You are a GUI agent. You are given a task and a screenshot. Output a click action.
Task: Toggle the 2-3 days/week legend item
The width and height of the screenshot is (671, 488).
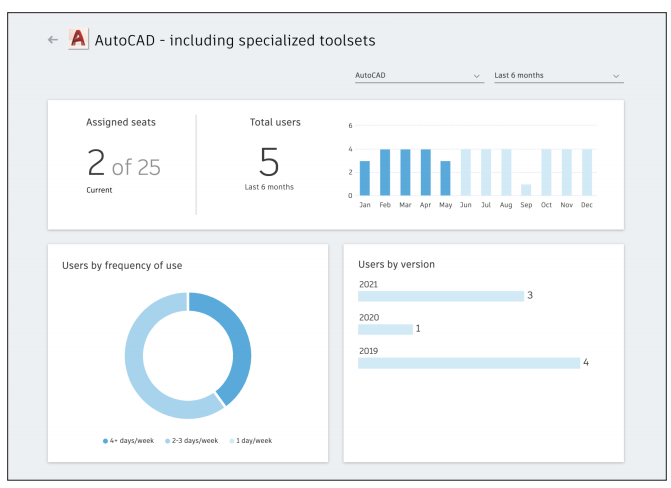click(x=192, y=440)
